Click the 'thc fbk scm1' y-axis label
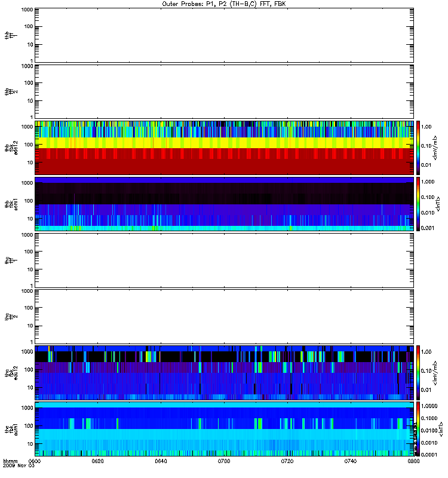This screenshot has height=478, width=448. (11, 429)
